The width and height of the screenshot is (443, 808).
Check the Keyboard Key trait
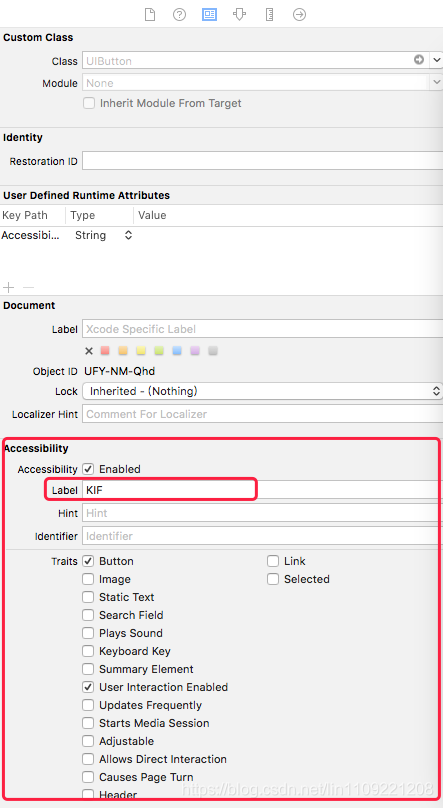pyautogui.click(x=89, y=651)
